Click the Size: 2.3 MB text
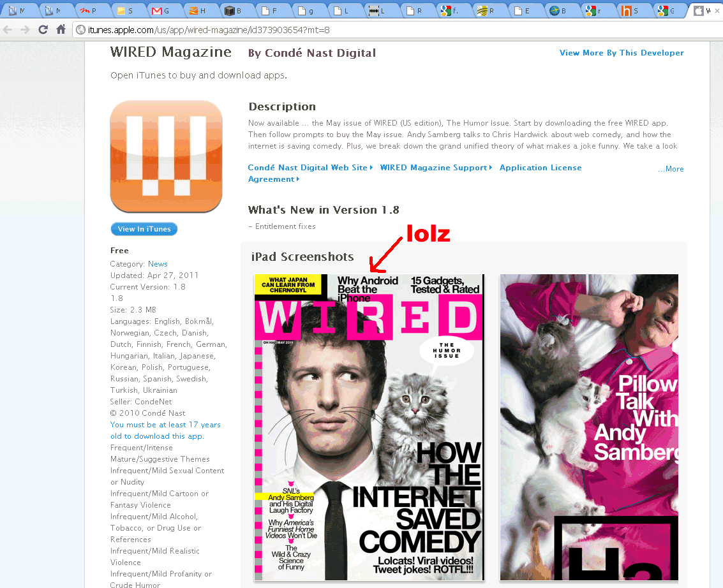Screen dimensions: 723x588 [133, 310]
